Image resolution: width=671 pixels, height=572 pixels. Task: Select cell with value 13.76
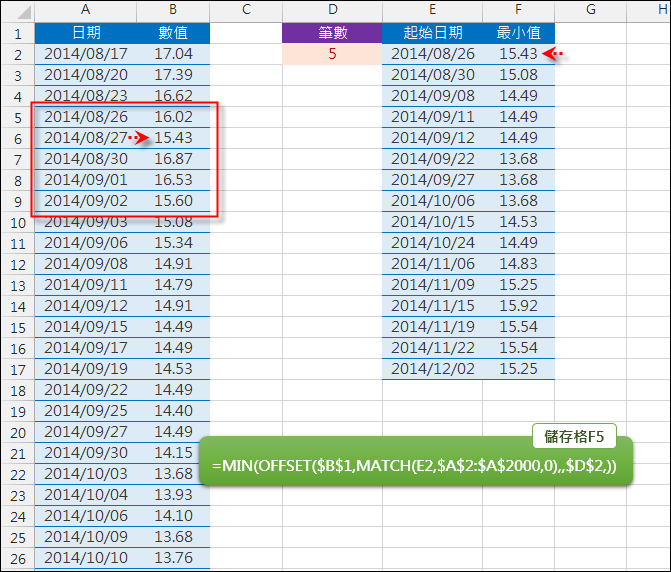(173, 558)
